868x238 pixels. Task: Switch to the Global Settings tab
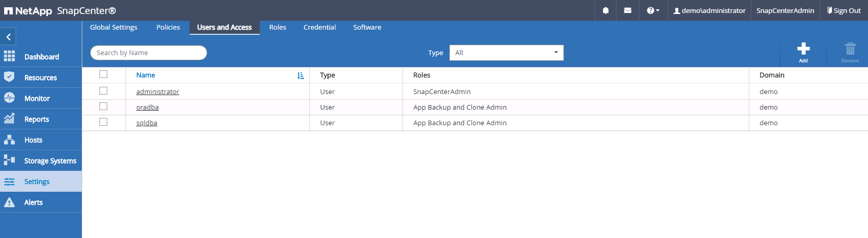pos(114,27)
